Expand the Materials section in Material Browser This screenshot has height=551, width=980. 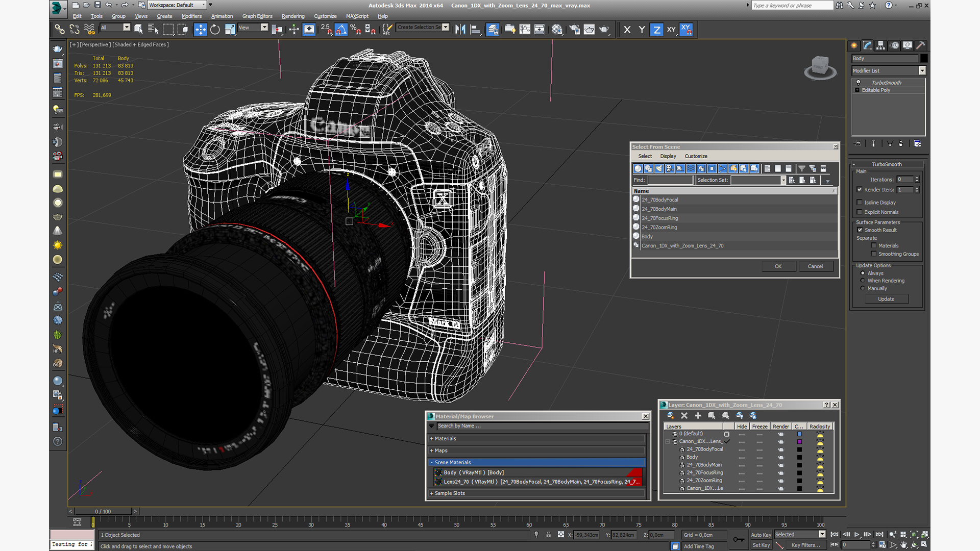537,439
